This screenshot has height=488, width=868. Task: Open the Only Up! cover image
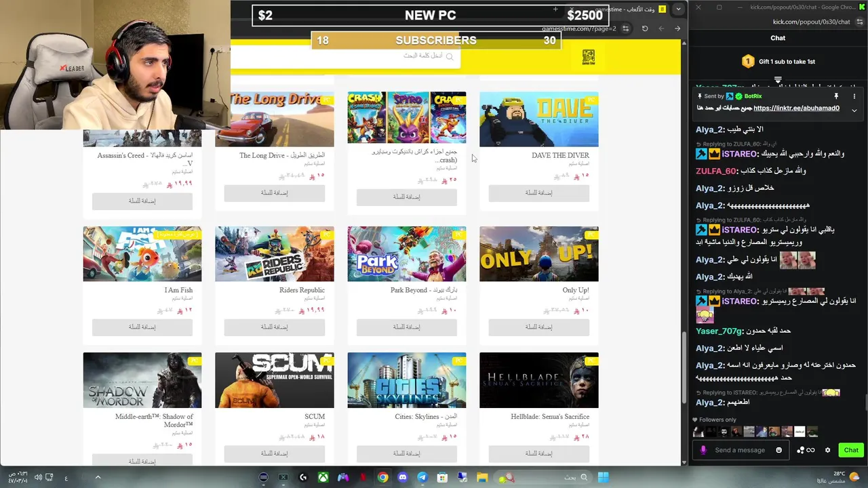point(538,253)
